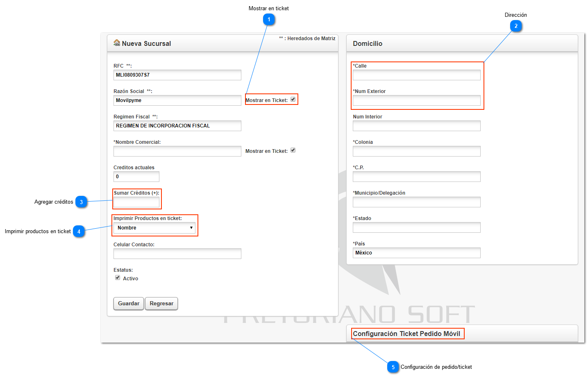Toggle Mostrar en Ticket for Razón Social
Screen dimensions: 588x377
click(x=293, y=99)
